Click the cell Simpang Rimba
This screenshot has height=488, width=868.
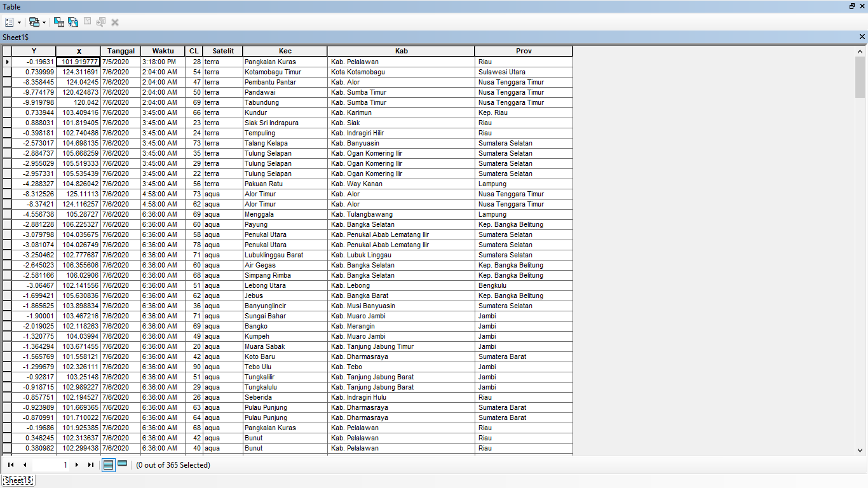coord(285,275)
